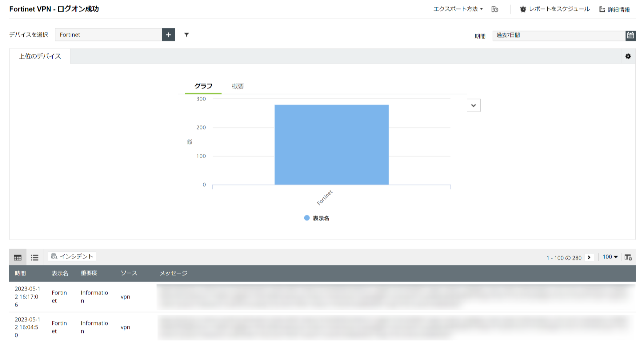644x341 pixels.
Task: Click the インシデント button
Action: (x=72, y=256)
